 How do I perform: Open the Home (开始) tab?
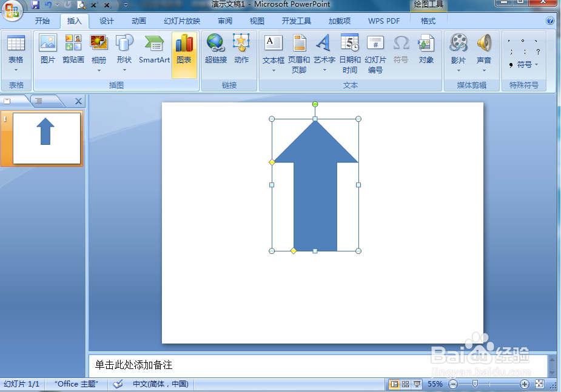[42, 21]
